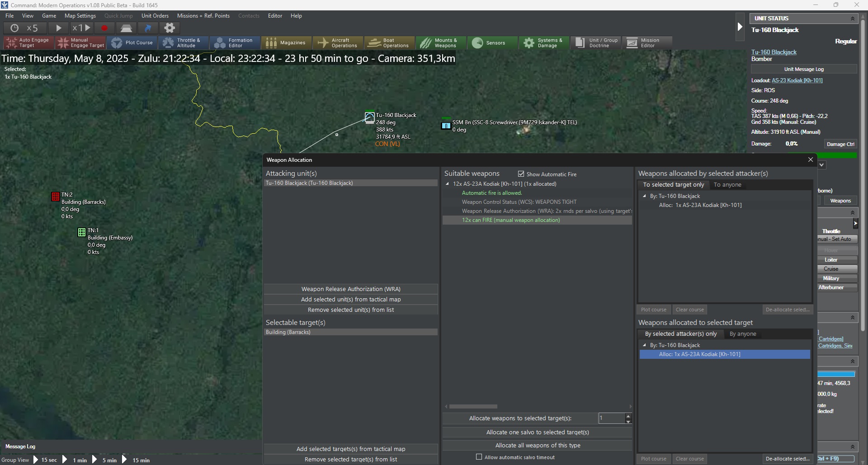This screenshot has width=868, height=465.
Task: Click the Auto Engage Target icon
Action: (12, 43)
